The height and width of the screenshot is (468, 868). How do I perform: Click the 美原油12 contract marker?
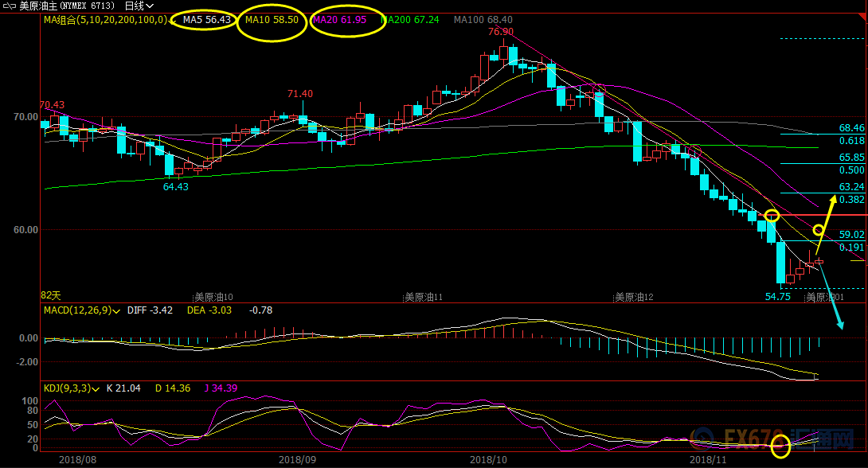634,298
